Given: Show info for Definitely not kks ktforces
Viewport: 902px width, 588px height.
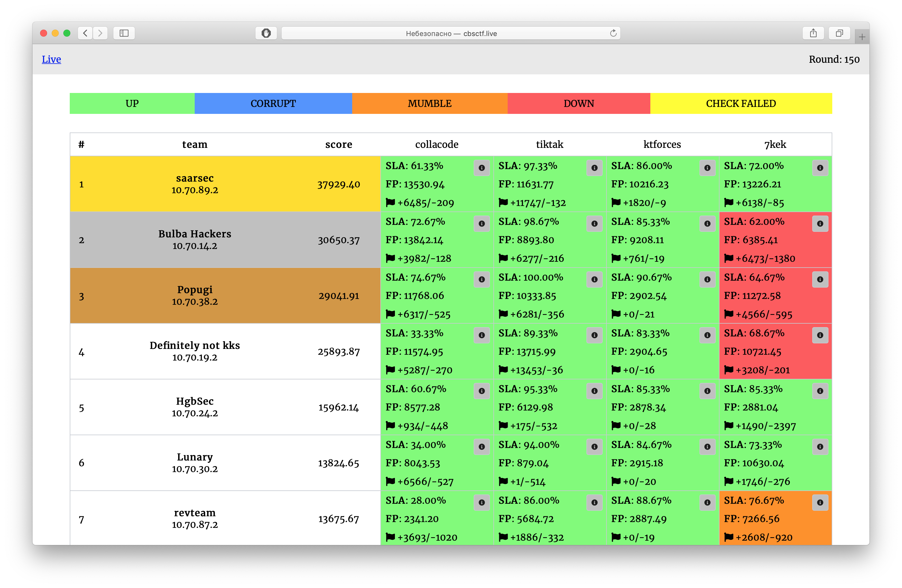Looking at the screenshot, I should (707, 335).
